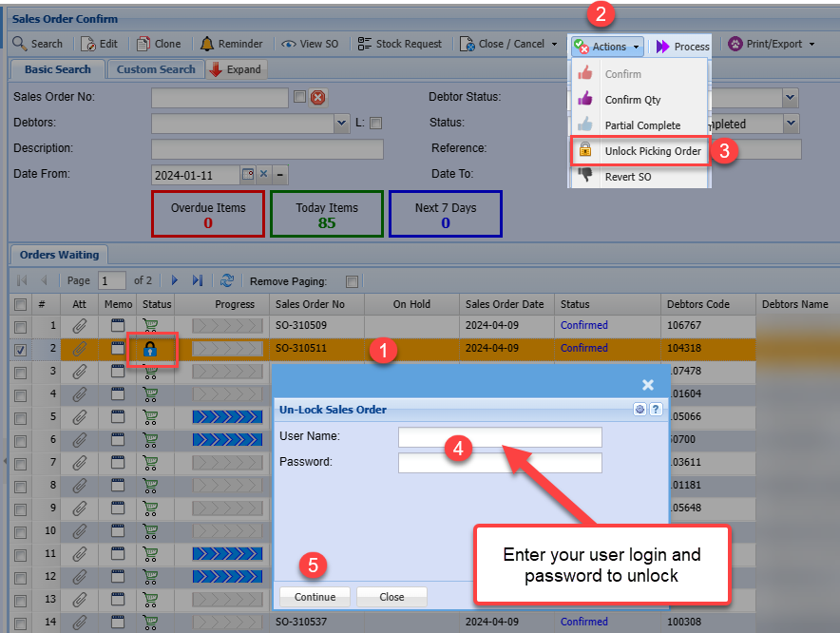Click the Next 7 Days box
The height and width of the screenshot is (633, 840).
[x=446, y=214]
